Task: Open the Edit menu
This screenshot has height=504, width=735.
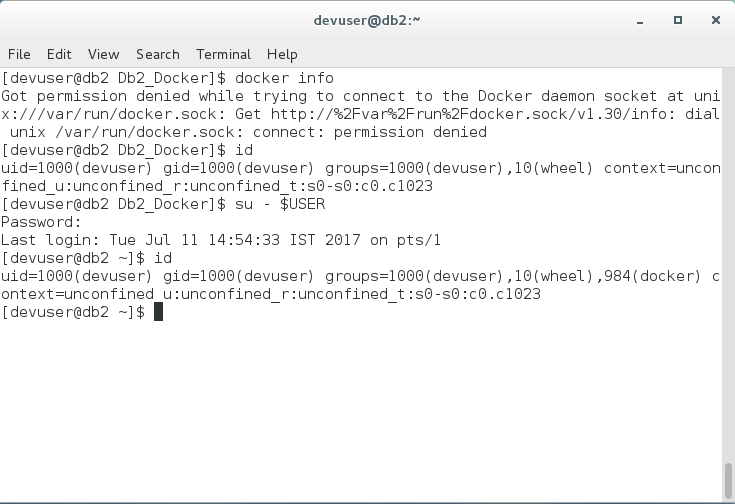Action: pos(59,54)
